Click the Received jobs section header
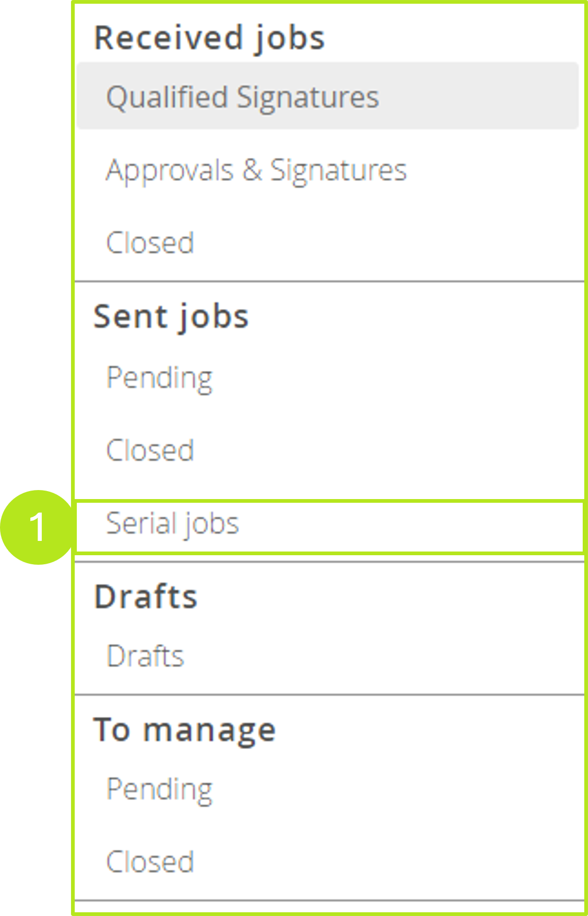The image size is (588, 916). pyautogui.click(x=209, y=37)
